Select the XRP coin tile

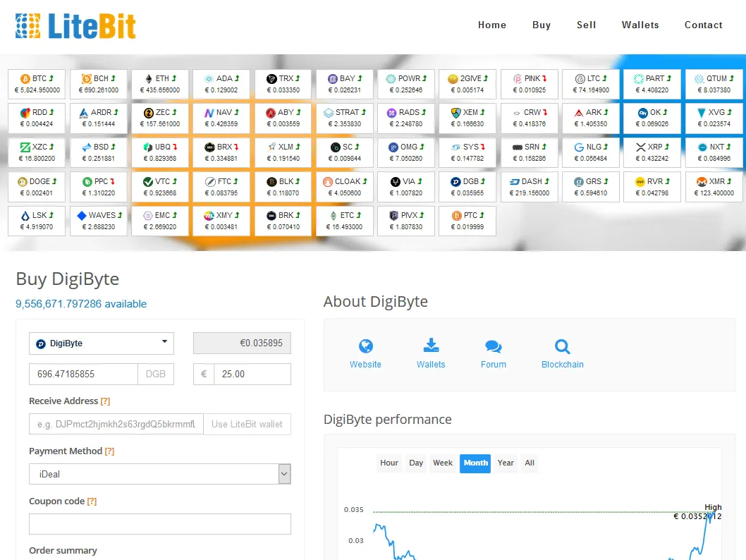pyautogui.click(x=652, y=152)
